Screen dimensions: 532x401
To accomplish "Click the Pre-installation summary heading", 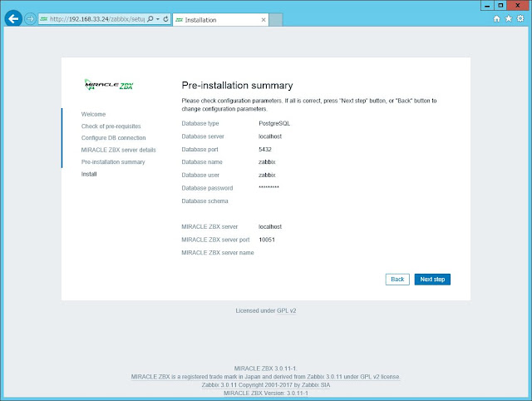I will tap(237, 85).
